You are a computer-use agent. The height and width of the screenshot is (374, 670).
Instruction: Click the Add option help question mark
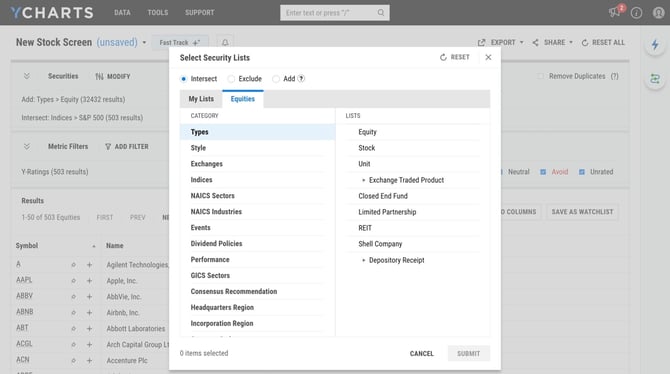click(x=301, y=79)
